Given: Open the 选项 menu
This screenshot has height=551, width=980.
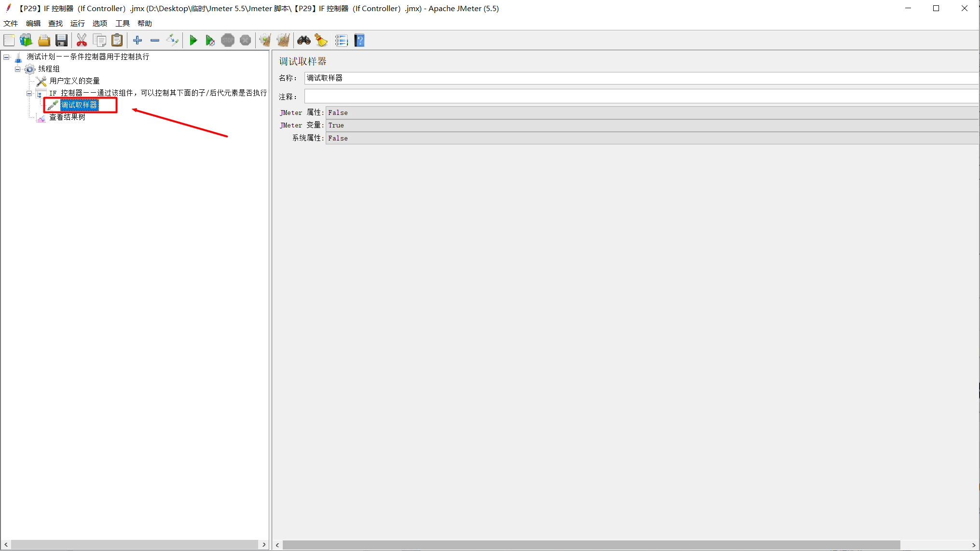Looking at the screenshot, I should [100, 23].
